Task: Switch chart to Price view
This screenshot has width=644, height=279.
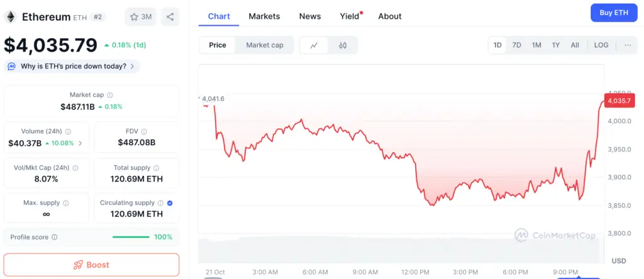Action: 218,45
